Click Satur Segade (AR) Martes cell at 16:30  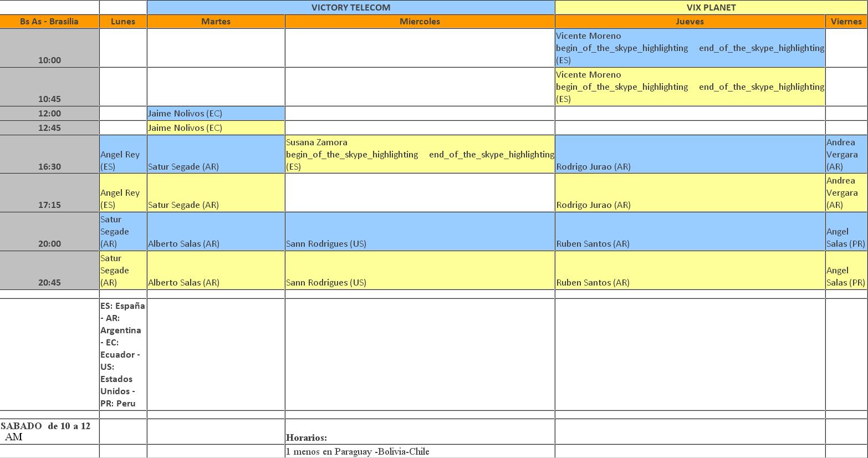pyautogui.click(x=216, y=154)
